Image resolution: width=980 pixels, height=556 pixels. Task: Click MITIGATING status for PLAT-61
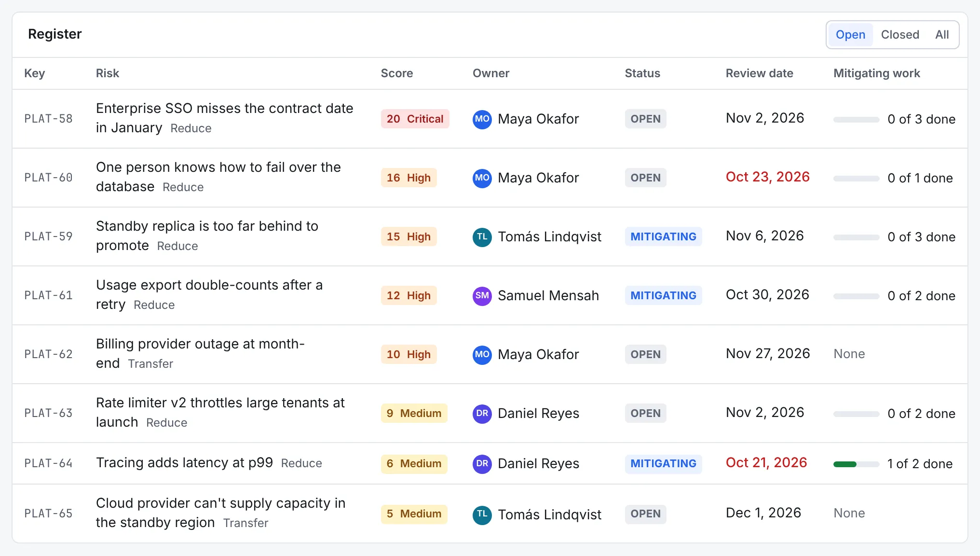pyautogui.click(x=663, y=295)
